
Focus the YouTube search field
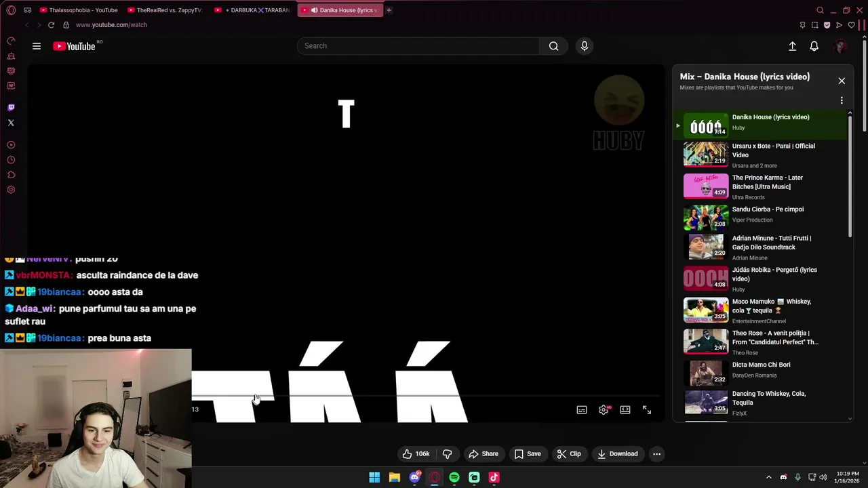(418, 46)
